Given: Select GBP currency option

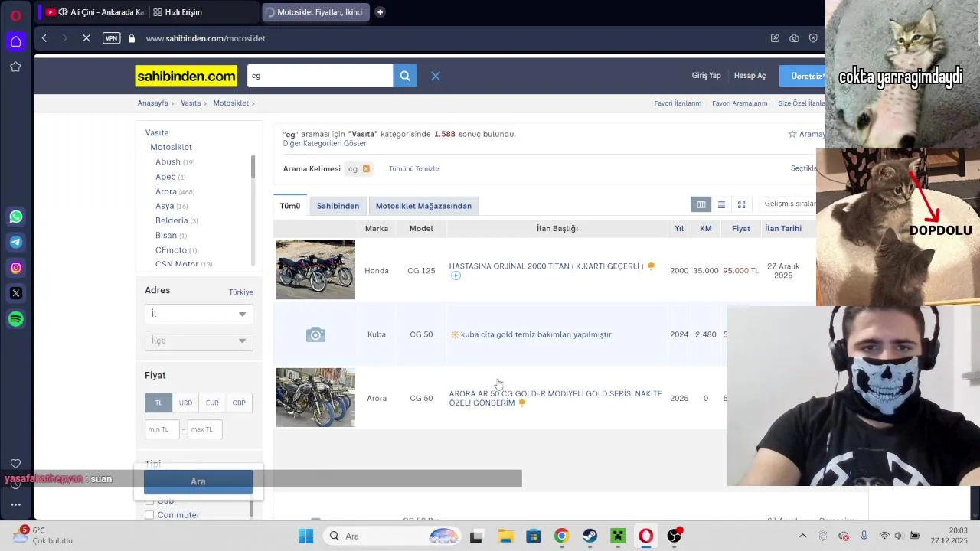Looking at the screenshot, I should pos(239,403).
